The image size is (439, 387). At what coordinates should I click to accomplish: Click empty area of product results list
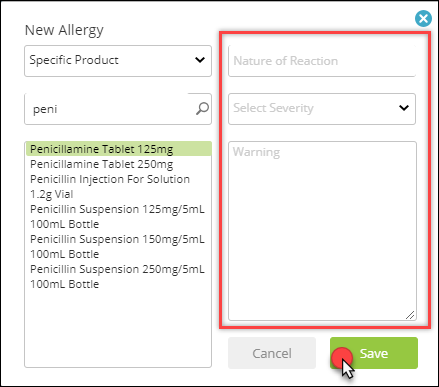(x=118, y=328)
